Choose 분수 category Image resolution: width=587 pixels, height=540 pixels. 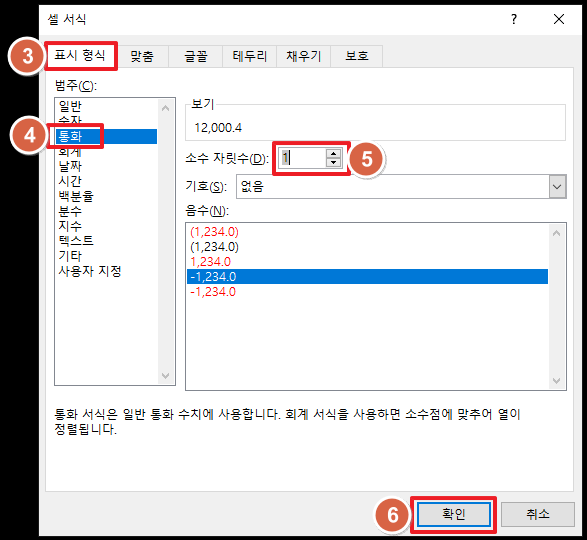tap(106, 211)
